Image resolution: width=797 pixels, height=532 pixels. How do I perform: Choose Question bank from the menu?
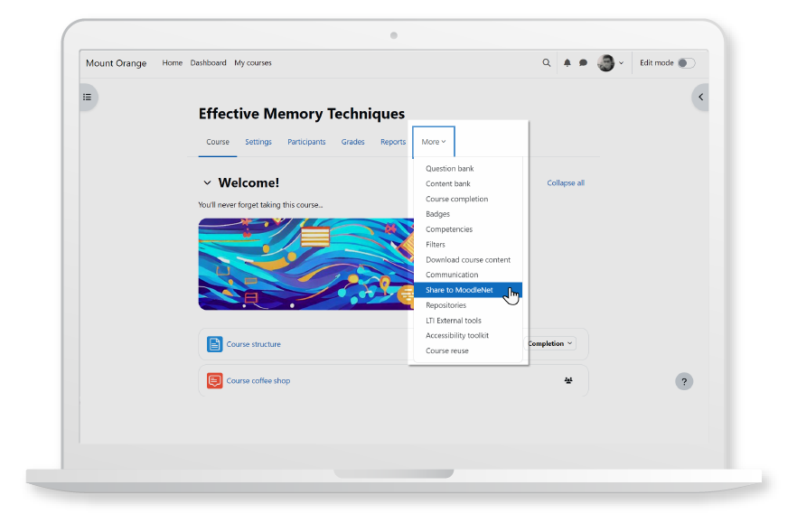(449, 168)
